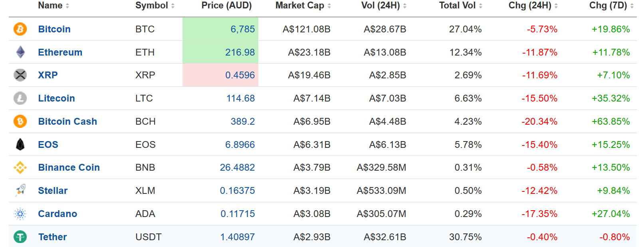
Task: Click Litecoin 7D change +35.32%
Action: tap(610, 98)
